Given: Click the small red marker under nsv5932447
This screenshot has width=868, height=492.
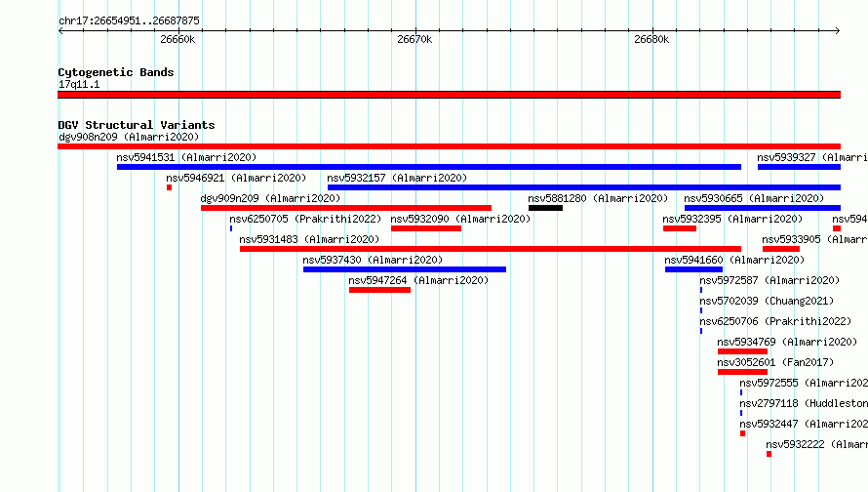Looking at the screenshot, I should 743,433.
